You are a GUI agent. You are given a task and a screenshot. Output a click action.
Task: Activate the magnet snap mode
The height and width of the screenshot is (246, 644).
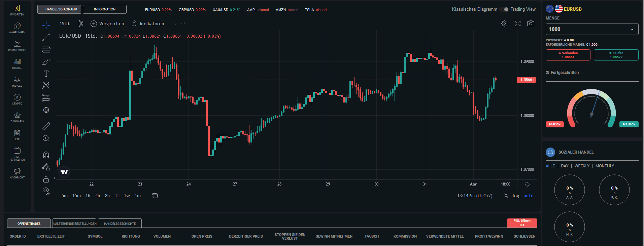click(46, 155)
